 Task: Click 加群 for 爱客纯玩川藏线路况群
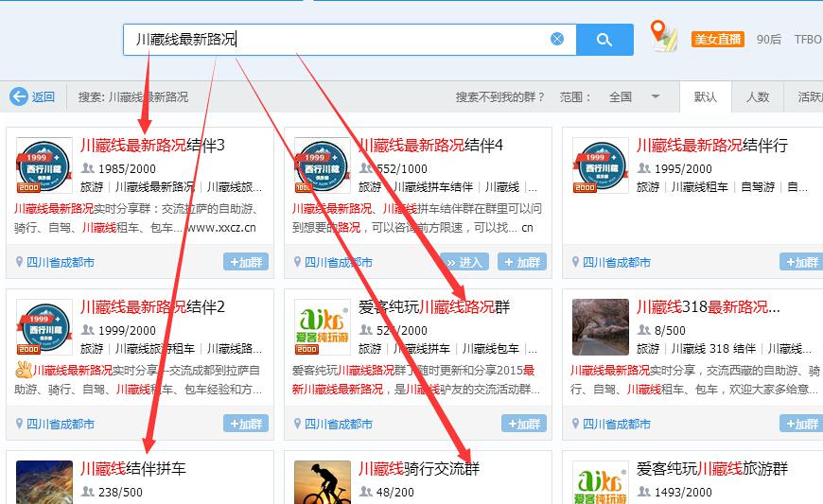click(524, 424)
